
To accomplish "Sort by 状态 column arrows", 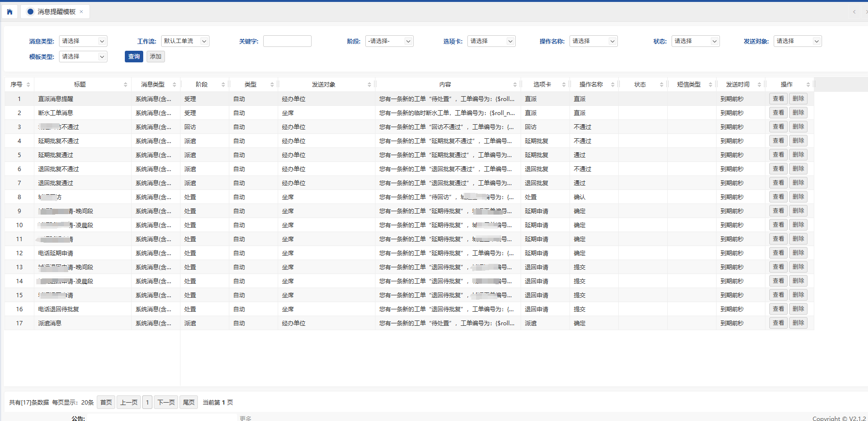I will (x=662, y=85).
